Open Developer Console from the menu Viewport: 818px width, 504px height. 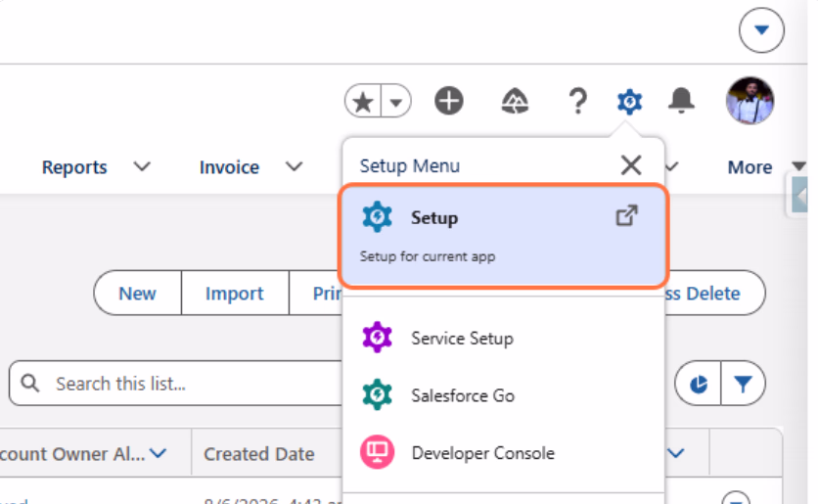pos(504,453)
